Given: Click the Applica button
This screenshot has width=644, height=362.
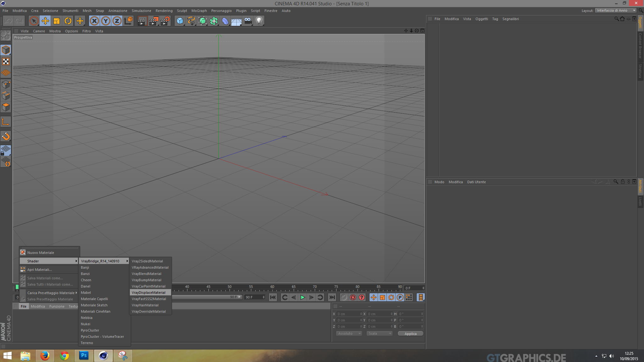Looking at the screenshot, I should 410,334.
